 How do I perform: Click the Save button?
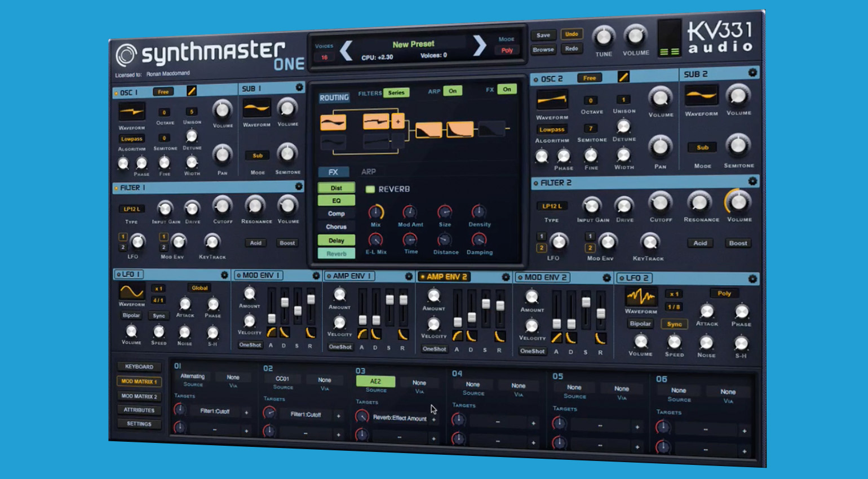click(543, 35)
